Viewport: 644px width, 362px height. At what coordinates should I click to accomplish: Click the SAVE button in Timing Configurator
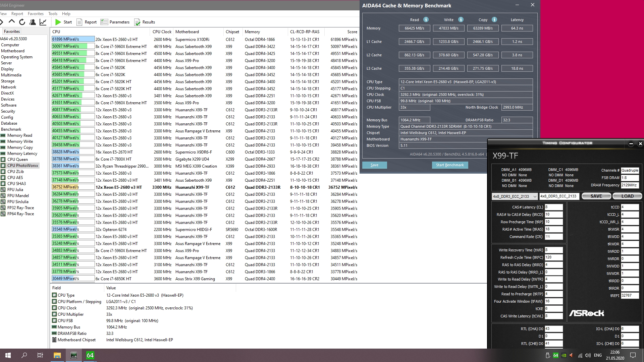tap(596, 196)
